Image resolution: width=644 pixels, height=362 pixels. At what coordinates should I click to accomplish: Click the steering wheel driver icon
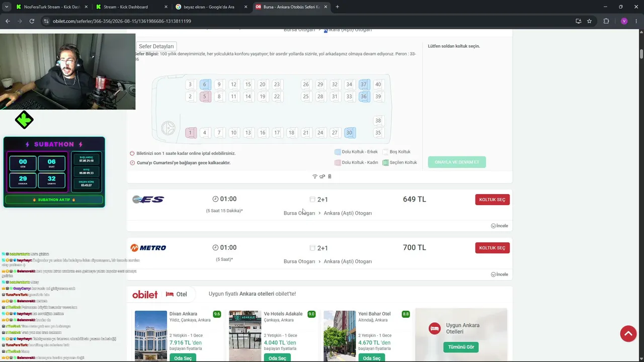(168, 128)
